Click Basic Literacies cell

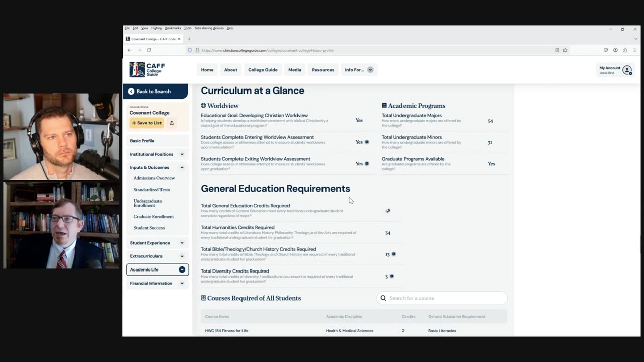click(x=442, y=331)
